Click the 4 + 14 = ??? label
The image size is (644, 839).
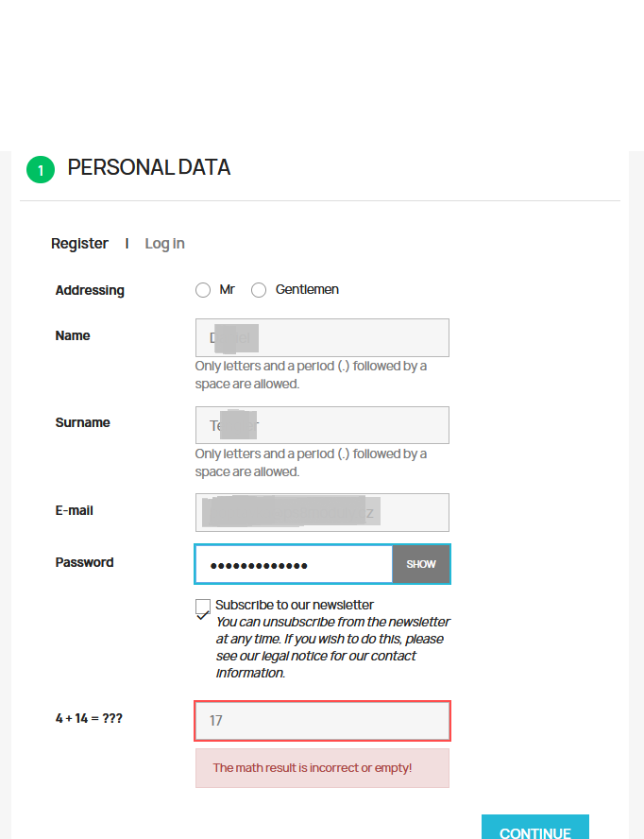(x=89, y=718)
